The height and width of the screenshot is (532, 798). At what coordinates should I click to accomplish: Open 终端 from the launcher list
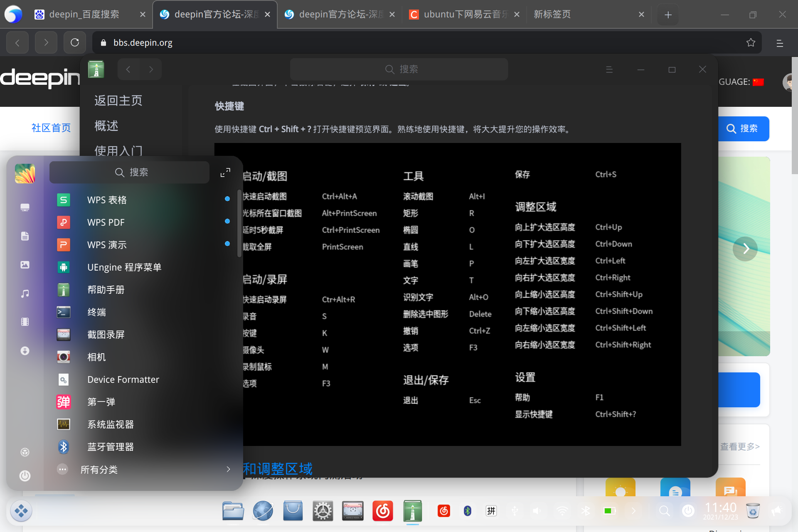point(97,312)
